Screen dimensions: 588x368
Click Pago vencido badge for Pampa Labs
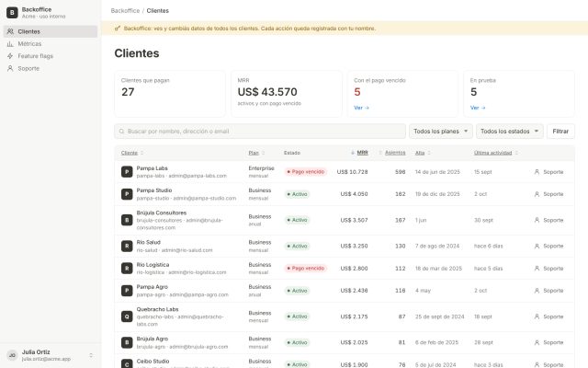tap(306, 172)
